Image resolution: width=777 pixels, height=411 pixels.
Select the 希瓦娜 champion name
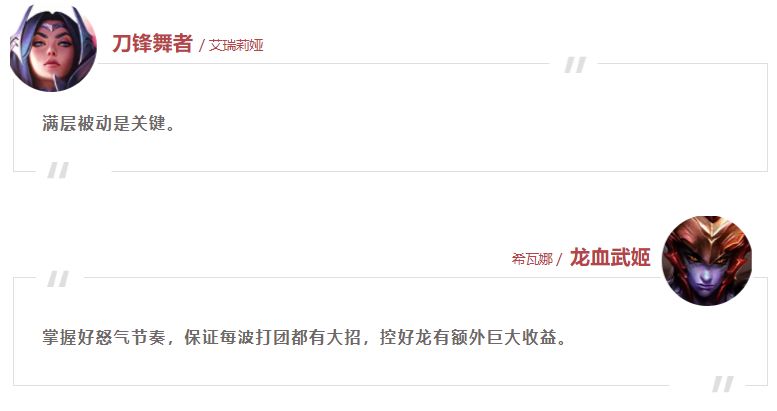[x=532, y=259]
